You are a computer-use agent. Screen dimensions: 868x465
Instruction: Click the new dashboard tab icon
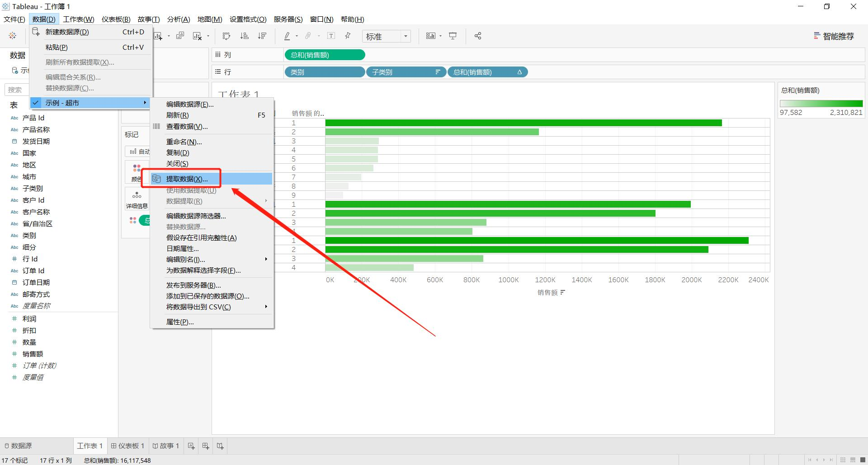206,446
